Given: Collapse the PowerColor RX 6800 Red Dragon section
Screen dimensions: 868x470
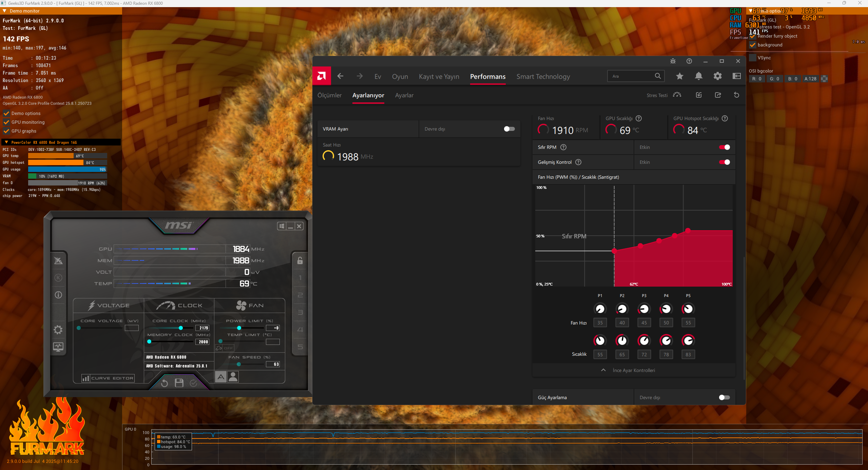Looking at the screenshot, I should 6,142.
